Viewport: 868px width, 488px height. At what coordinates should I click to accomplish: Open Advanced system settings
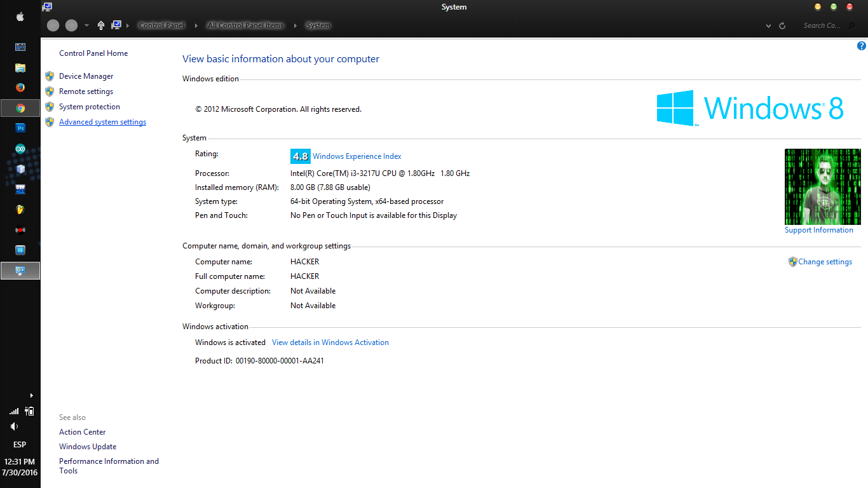[x=103, y=122]
